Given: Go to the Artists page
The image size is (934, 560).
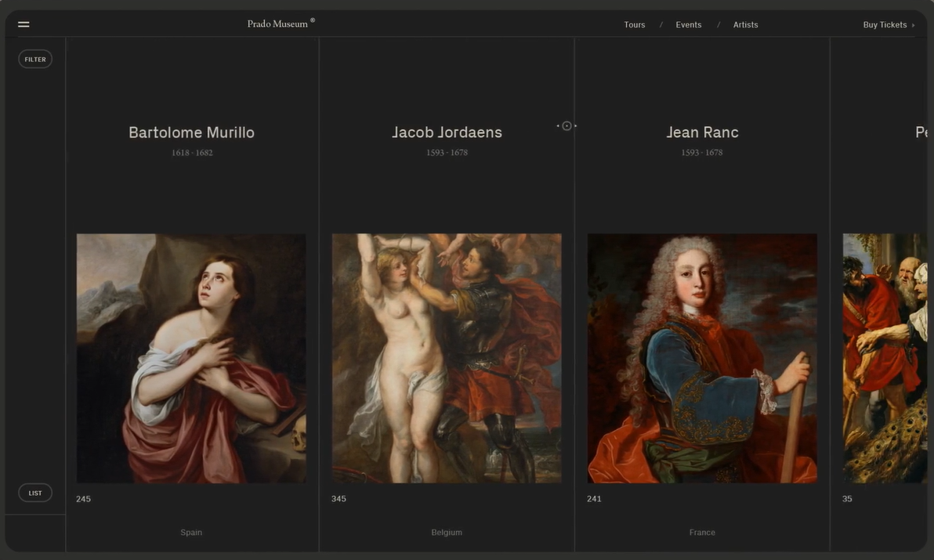Looking at the screenshot, I should [x=745, y=25].
